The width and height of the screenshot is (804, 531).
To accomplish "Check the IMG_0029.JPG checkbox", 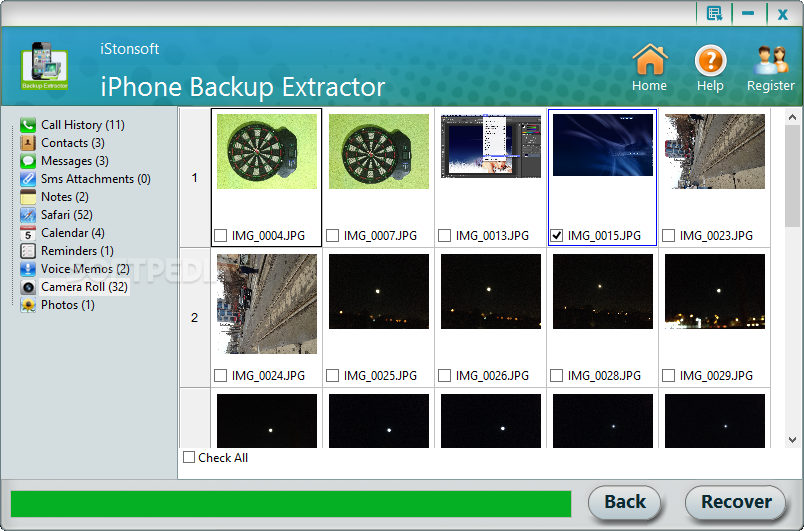I will [x=669, y=375].
